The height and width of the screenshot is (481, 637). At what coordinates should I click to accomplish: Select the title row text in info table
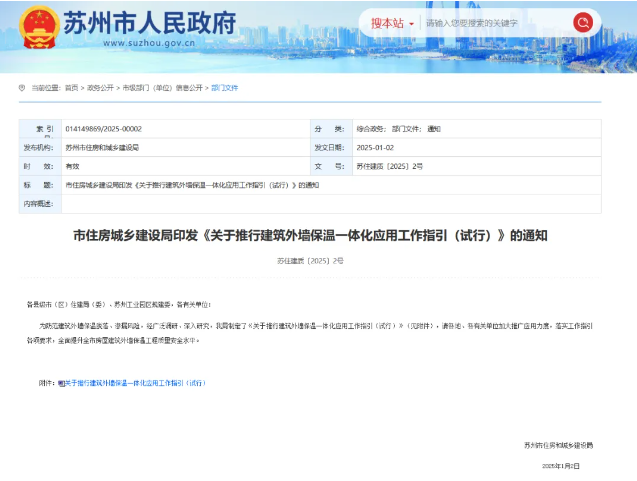(x=192, y=185)
